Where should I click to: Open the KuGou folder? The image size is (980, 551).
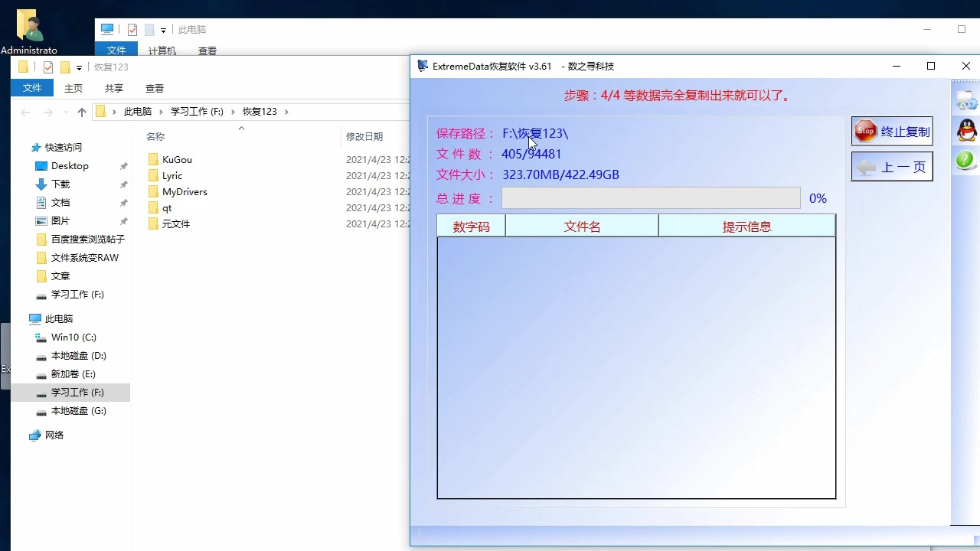[x=177, y=160]
